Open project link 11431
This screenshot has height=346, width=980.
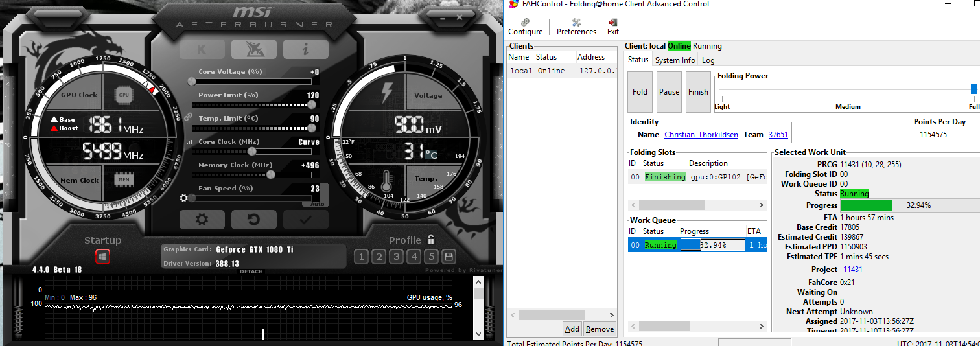[x=852, y=270]
